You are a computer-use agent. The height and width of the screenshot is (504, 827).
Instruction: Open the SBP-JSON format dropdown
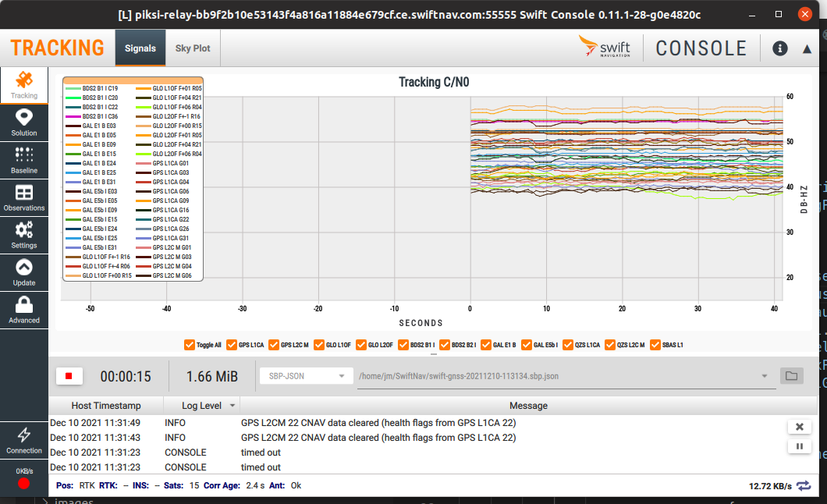coord(307,376)
